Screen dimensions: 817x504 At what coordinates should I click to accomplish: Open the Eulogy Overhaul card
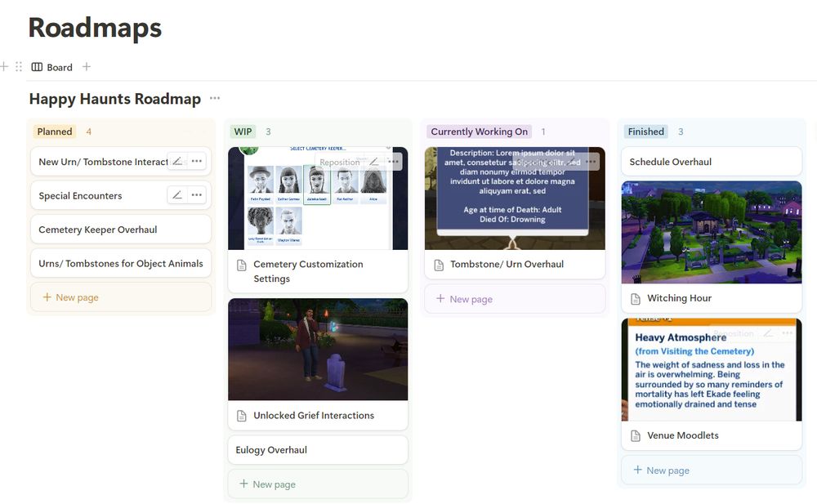pyautogui.click(x=318, y=450)
